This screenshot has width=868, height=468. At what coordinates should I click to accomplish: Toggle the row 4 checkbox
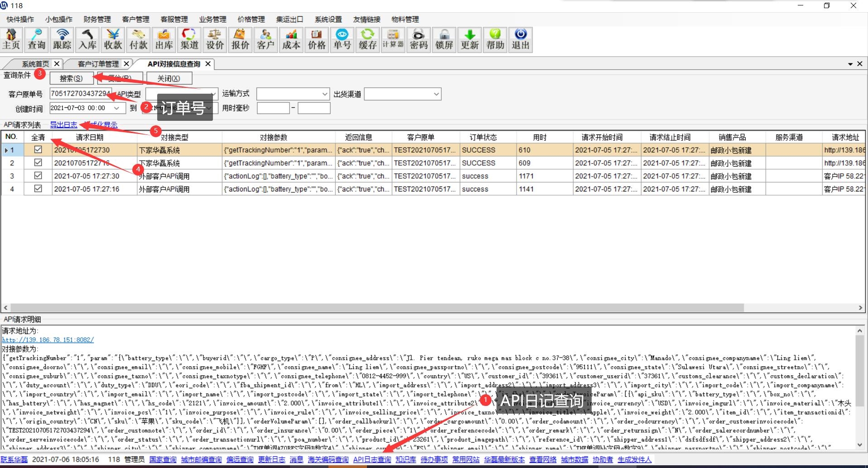tap(38, 189)
